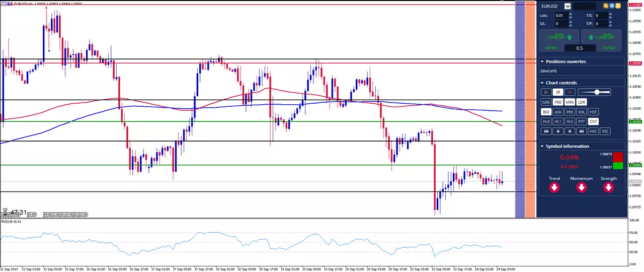The image size is (644, 272).
Task: Increase S/L with the up stepper arrow
Action: [x=571, y=22]
